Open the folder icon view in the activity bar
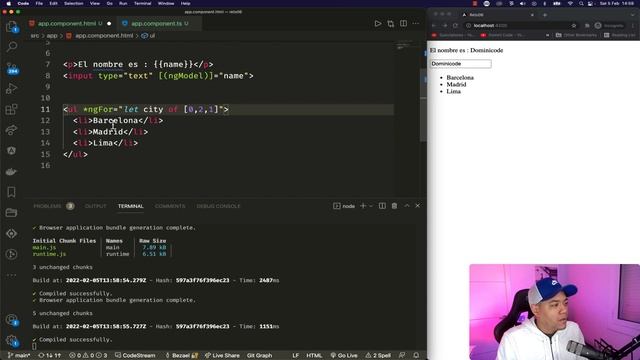The image size is (640, 360). (x=12, y=213)
